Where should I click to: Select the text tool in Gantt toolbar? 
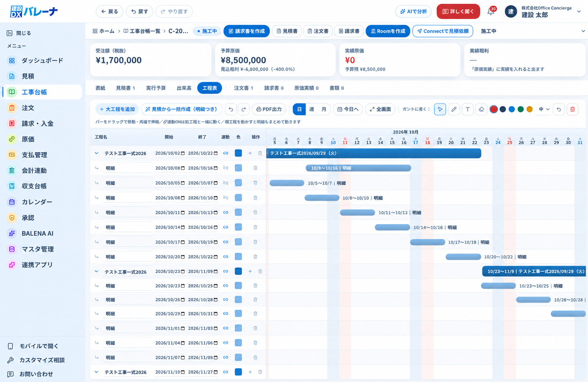tap(468, 109)
